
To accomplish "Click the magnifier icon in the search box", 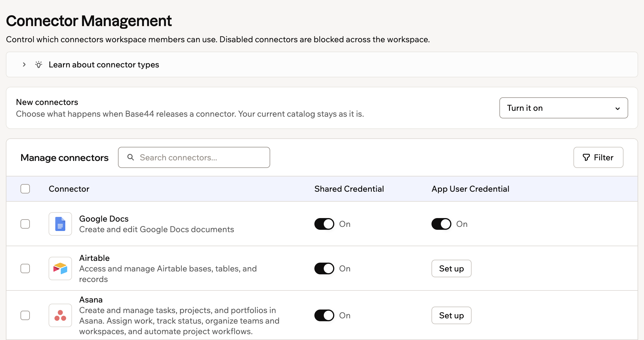I will tap(131, 157).
